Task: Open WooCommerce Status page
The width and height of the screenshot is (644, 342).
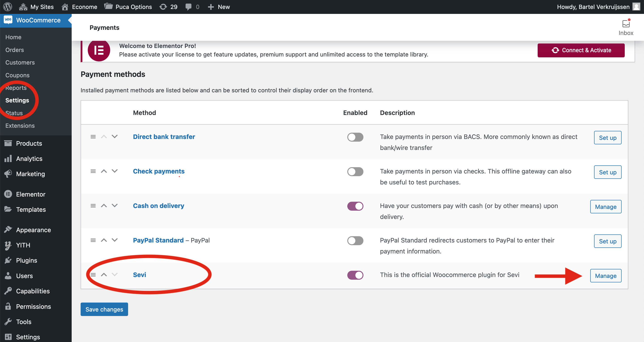Action: pos(14,113)
